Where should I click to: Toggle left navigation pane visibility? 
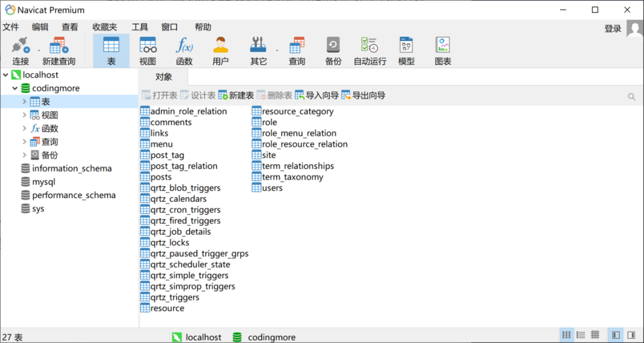[615, 335]
